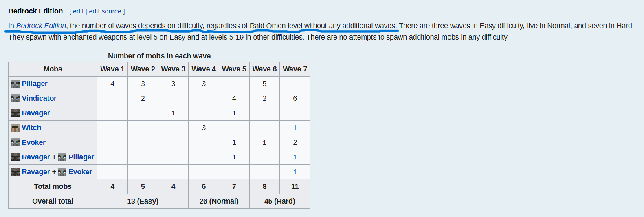Follow the Witch link in the table

(31, 128)
